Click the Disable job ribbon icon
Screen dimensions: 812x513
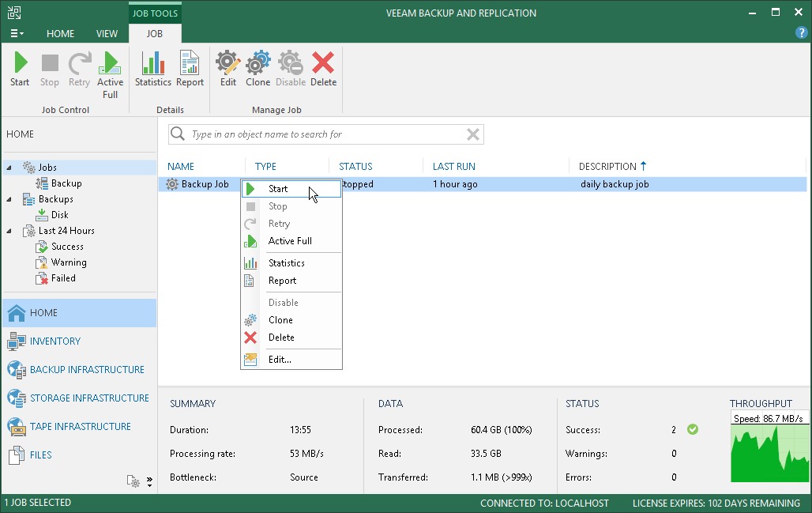290,69
